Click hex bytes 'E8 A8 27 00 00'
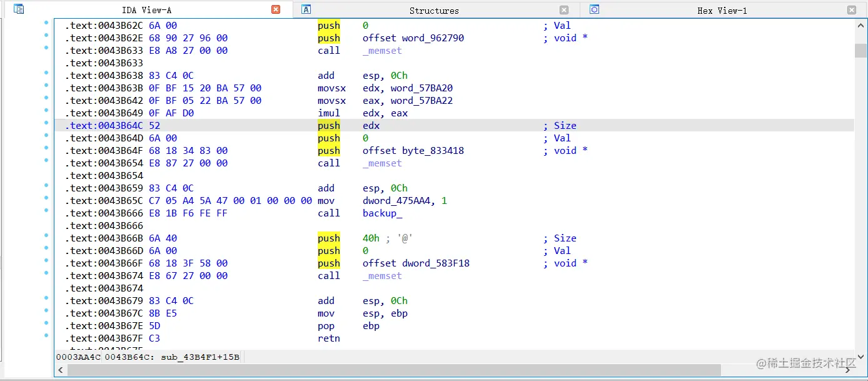Viewport: 868px width, 381px height. tap(188, 51)
